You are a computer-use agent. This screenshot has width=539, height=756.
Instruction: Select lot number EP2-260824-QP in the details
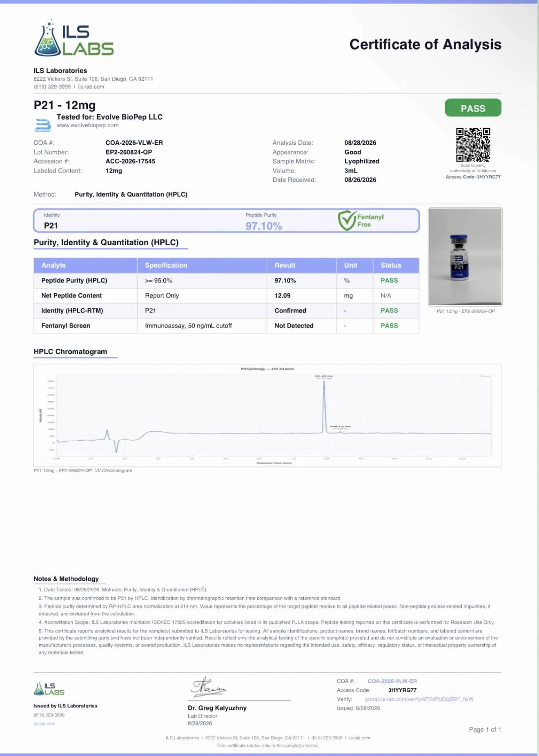[129, 152]
